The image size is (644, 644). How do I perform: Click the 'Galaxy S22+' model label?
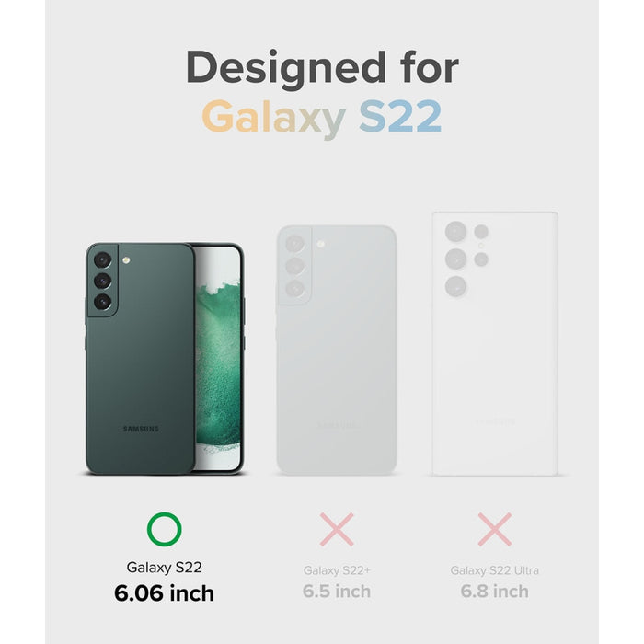pyautogui.click(x=337, y=570)
